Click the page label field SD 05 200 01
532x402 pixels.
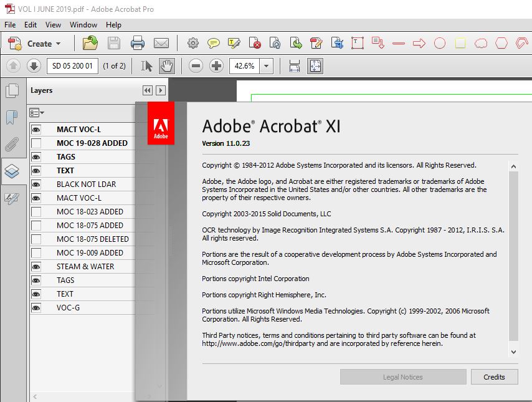click(72, 66)
